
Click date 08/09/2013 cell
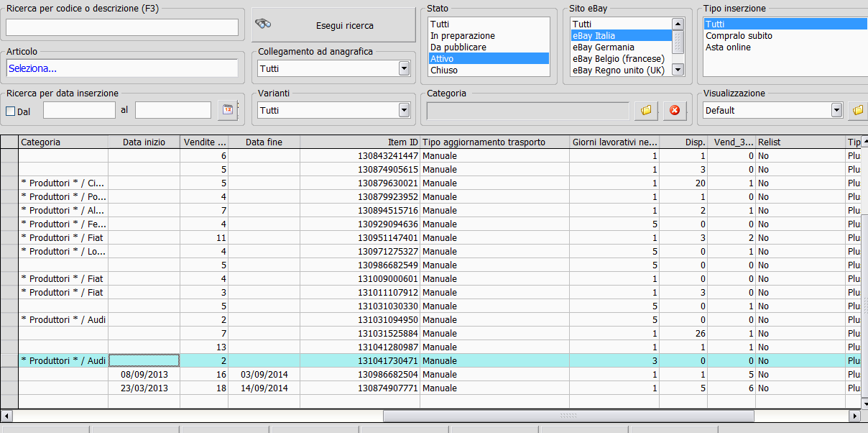point(144,374)
